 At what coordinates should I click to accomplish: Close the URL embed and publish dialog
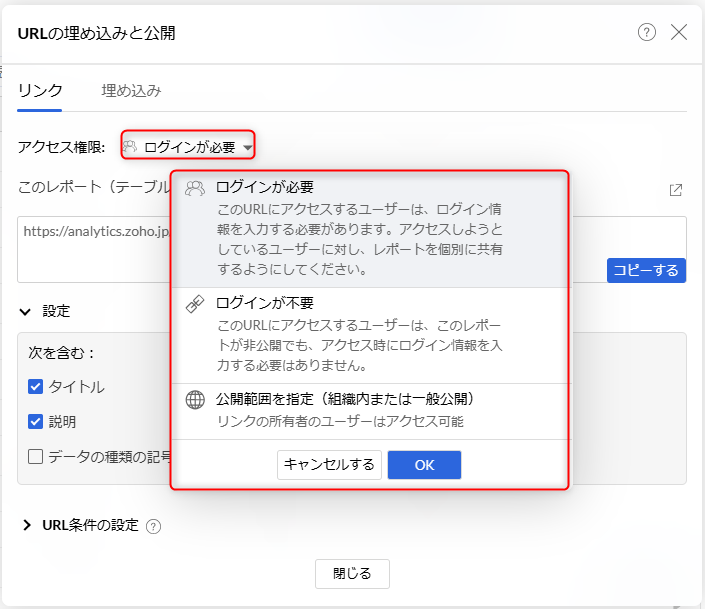(679, 32)
